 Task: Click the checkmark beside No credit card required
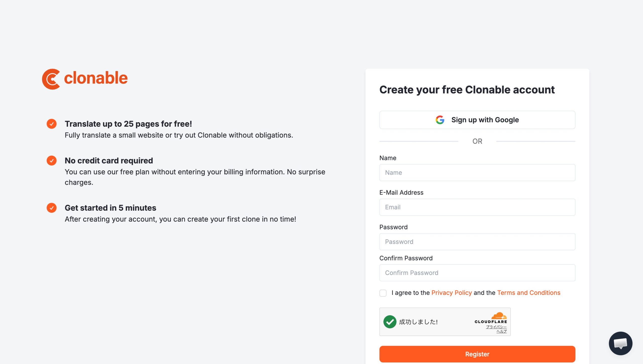[x=51, y=161]
